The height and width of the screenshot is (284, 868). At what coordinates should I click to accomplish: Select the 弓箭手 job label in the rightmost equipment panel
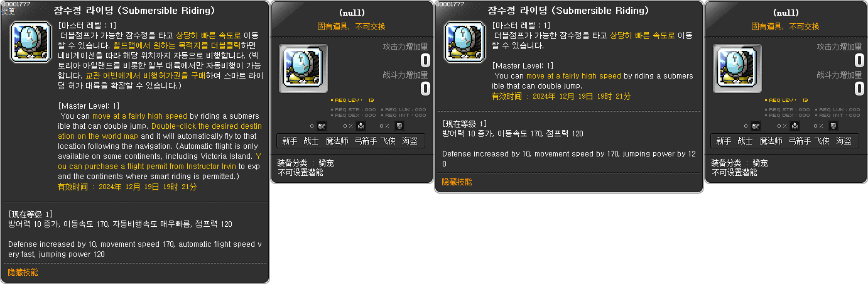800,141
